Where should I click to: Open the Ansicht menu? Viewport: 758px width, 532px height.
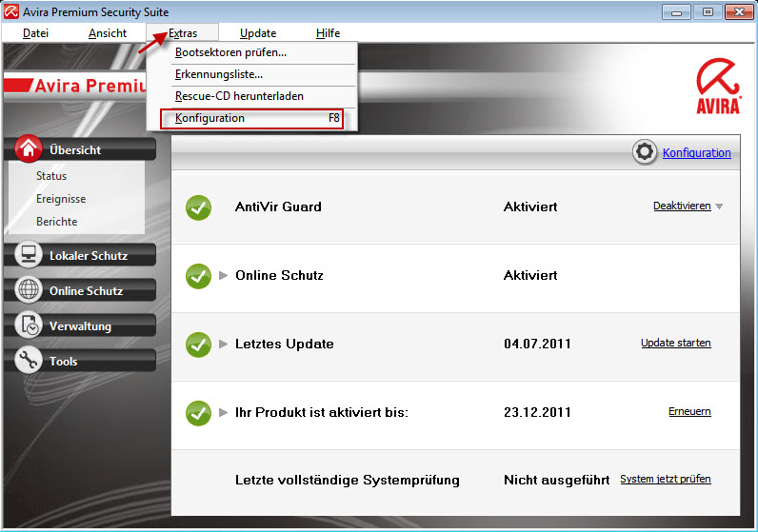coord(108,33)
